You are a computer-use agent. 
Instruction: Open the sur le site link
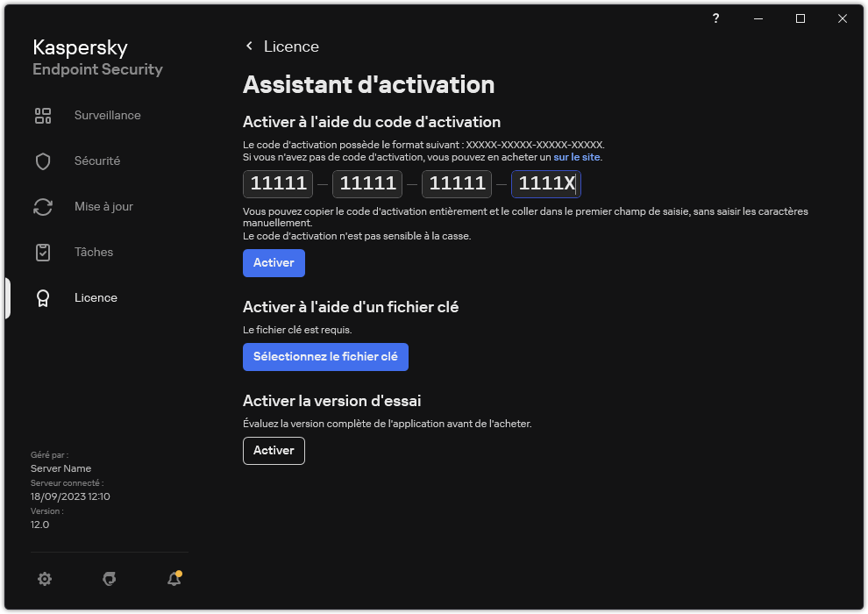coord(577,156)
